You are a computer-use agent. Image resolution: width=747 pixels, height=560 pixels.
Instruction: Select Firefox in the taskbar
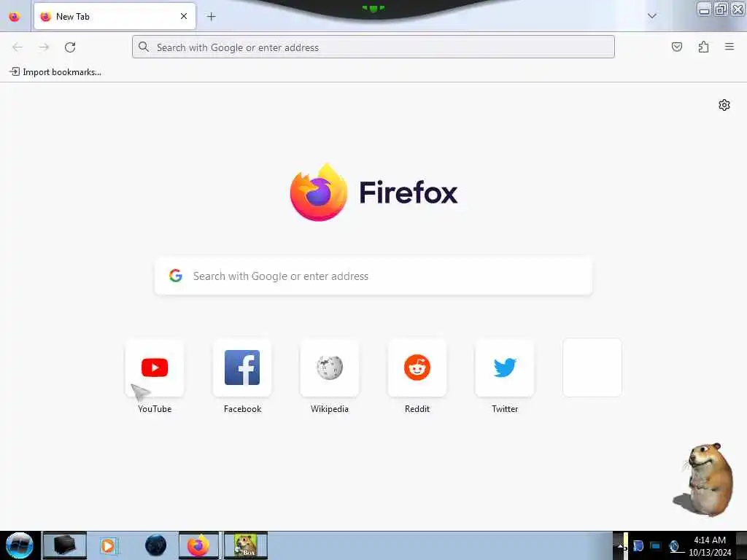pos(198,545)
